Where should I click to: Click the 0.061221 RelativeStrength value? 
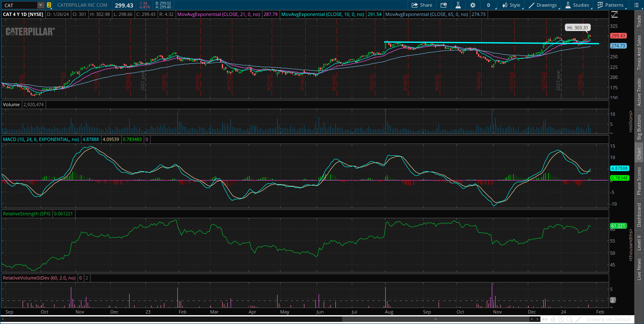63,214
